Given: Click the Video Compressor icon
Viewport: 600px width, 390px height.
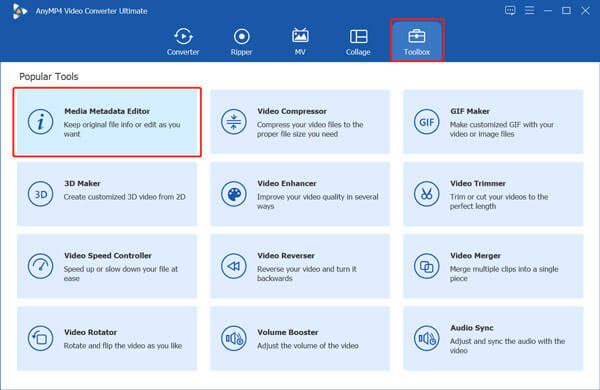Looking at the screenshot, I should (x=233, y=122).
